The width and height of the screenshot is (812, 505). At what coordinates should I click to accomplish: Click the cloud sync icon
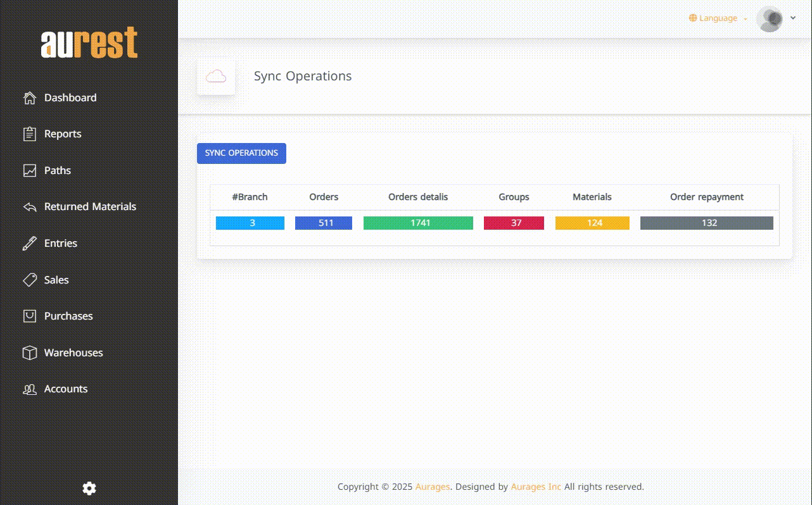tap(216, 77)
